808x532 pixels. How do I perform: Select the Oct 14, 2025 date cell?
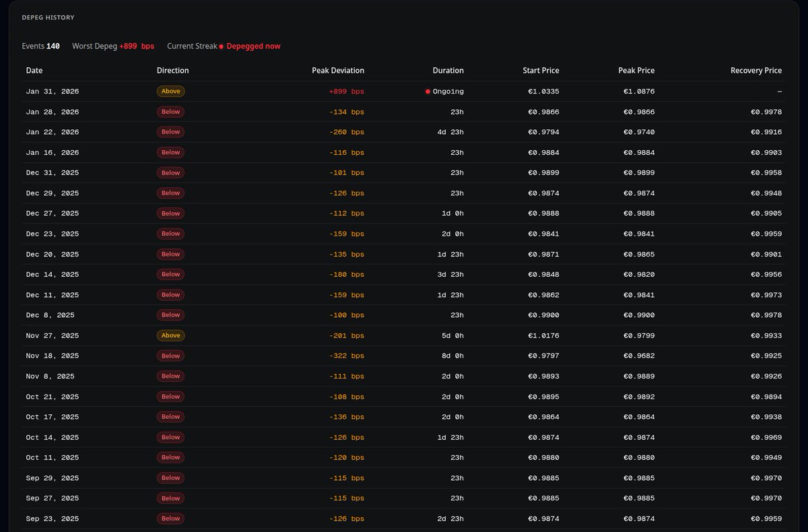click(x=53, y=437)
